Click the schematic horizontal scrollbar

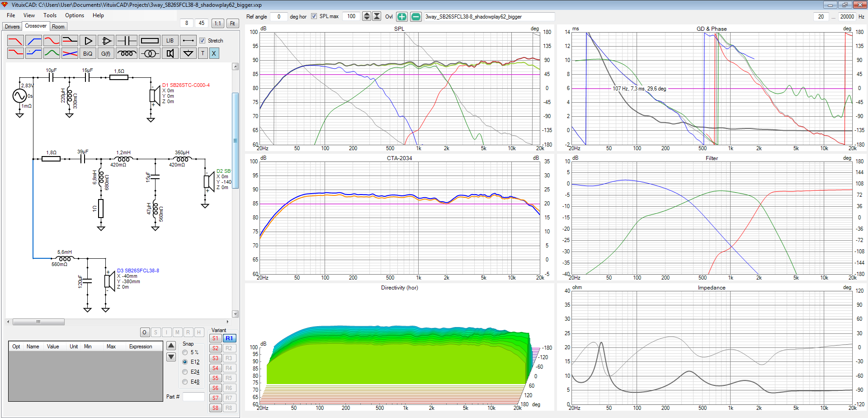tap(38, 322)
